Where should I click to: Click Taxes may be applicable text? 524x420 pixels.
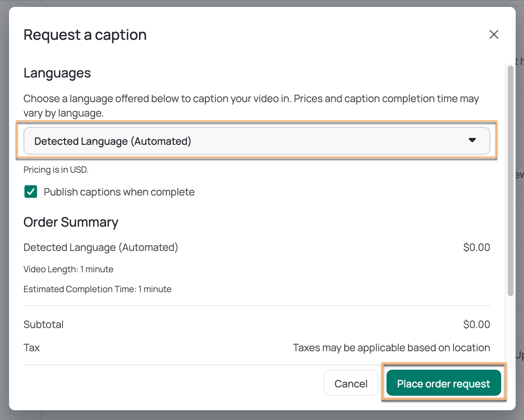coord(391,348)
